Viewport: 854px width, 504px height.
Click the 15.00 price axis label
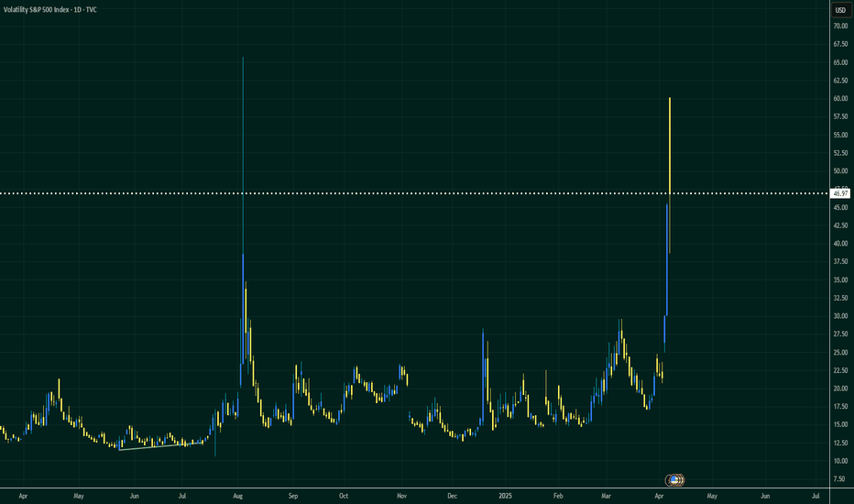841,424
